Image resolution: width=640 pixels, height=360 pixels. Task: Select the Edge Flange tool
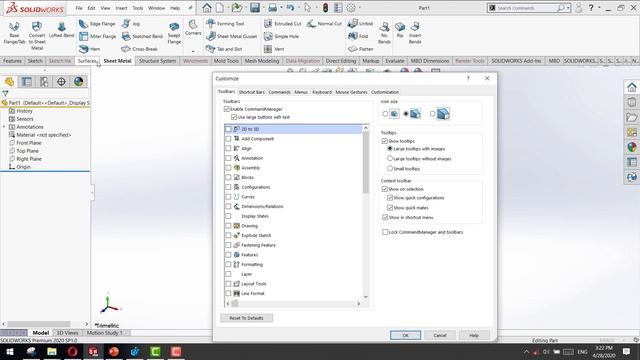click(x=97, y=24)
